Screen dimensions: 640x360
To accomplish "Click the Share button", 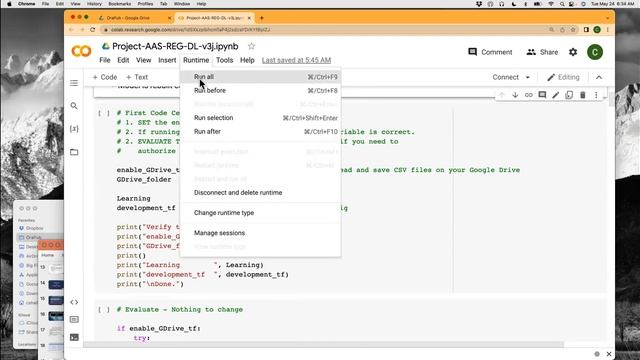I will tap(542, 52).
